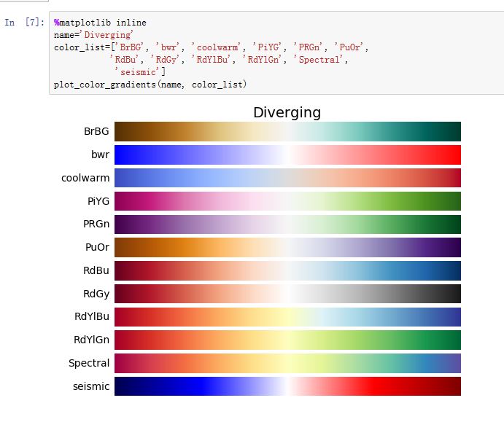Click the RdYlGn row label
Image resolution: width=504 pixels, height=422 pixels.
coord(92,340)
